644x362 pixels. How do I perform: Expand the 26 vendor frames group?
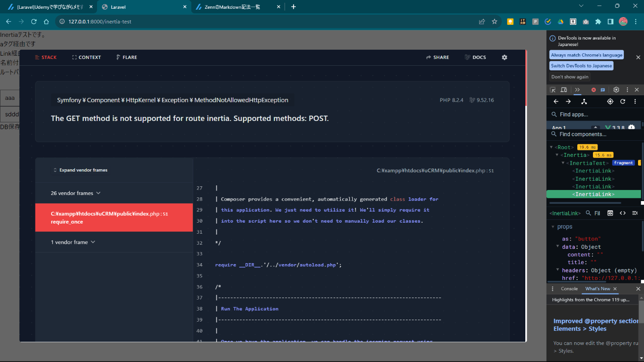114,193
